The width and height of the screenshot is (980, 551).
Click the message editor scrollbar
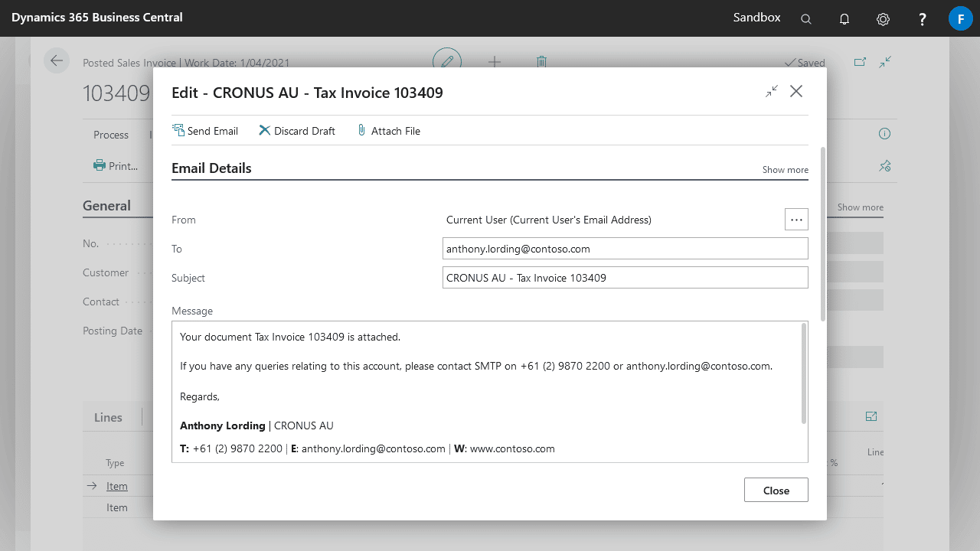(804, 373)
